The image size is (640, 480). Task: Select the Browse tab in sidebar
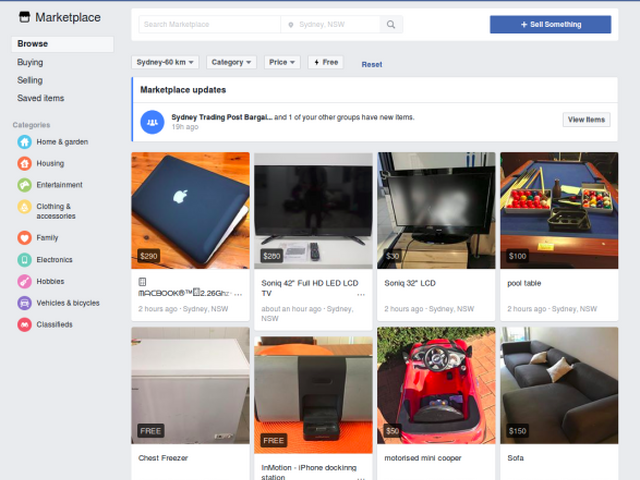click(x=62, y=44)
